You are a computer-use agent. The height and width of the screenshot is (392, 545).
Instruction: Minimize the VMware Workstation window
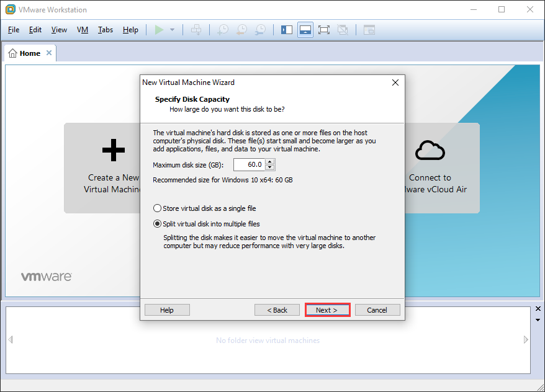pos(474,10)
